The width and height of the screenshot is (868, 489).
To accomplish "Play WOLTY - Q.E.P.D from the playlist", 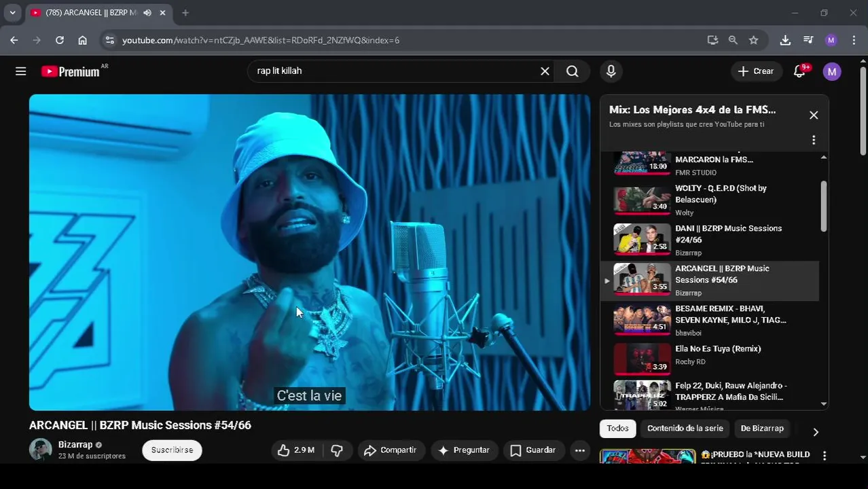I will (x=710, y=200).
